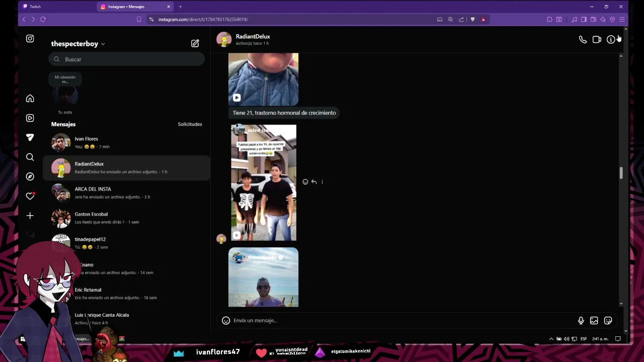The width and height of the screenshot is (644, 362).
Task: Open the Windows notification center icon
Action: point(618,339)
